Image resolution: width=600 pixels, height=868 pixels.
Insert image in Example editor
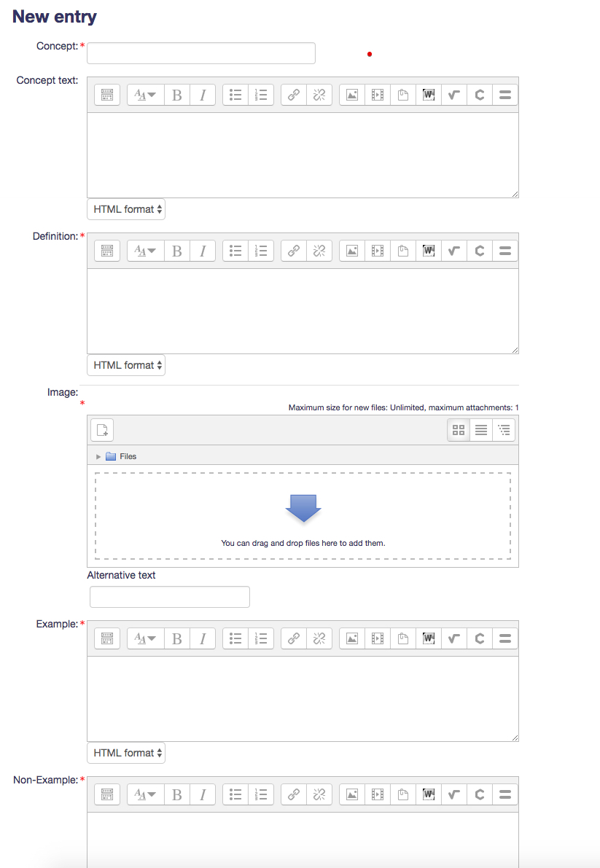pos(352,638)
